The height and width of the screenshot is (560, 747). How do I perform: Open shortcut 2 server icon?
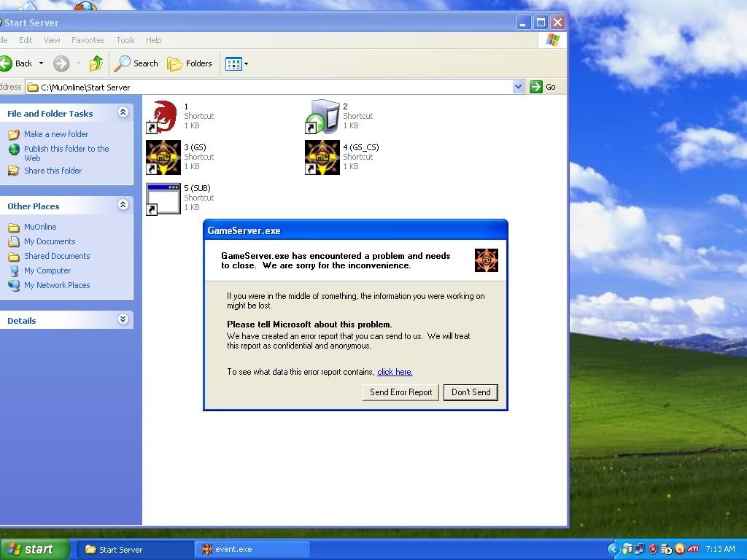[322, 117]
